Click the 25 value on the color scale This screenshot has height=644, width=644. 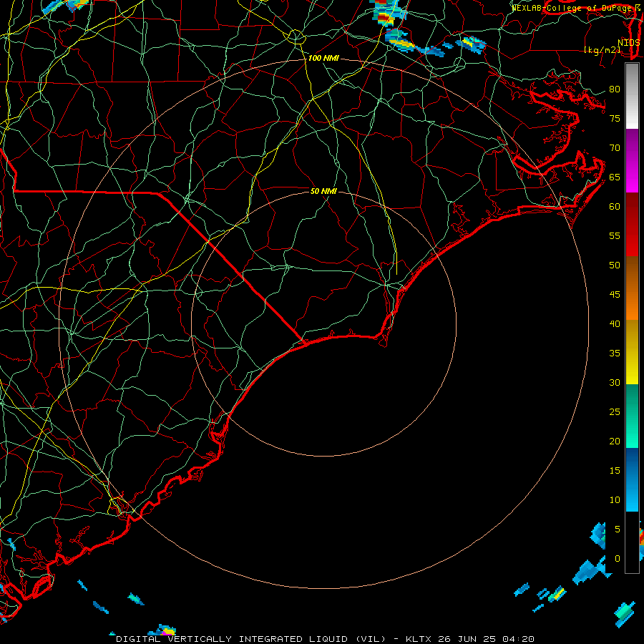(x=615, y=412)
